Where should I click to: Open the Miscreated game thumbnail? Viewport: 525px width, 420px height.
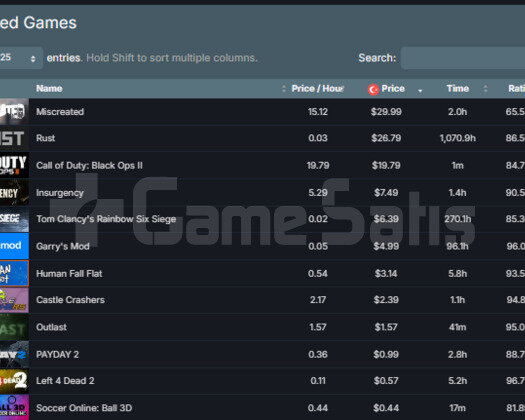pyautogui.click(x=14, y=112)
